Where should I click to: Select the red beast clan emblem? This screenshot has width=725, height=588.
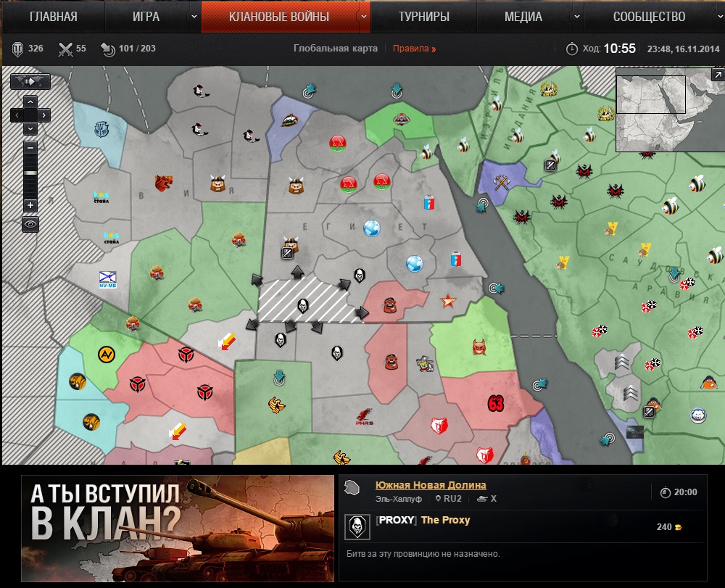pyautogui.click(x=164, y=183)
